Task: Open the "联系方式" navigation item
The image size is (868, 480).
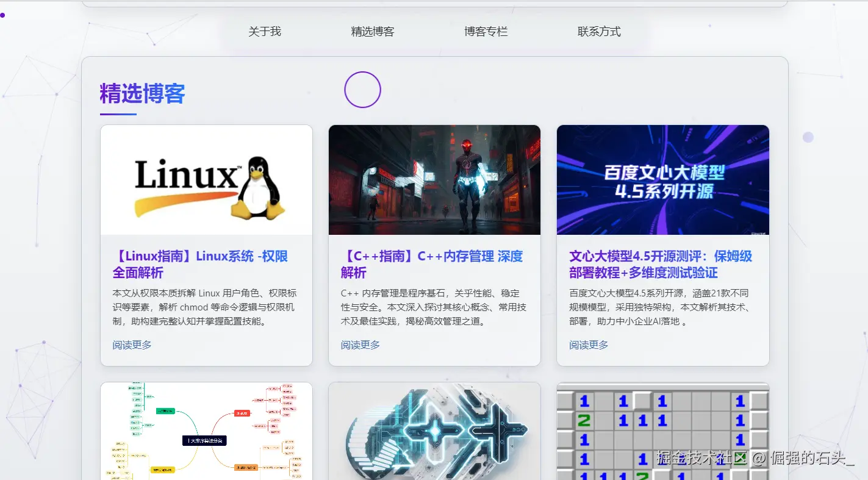Action: pos(598,31)
